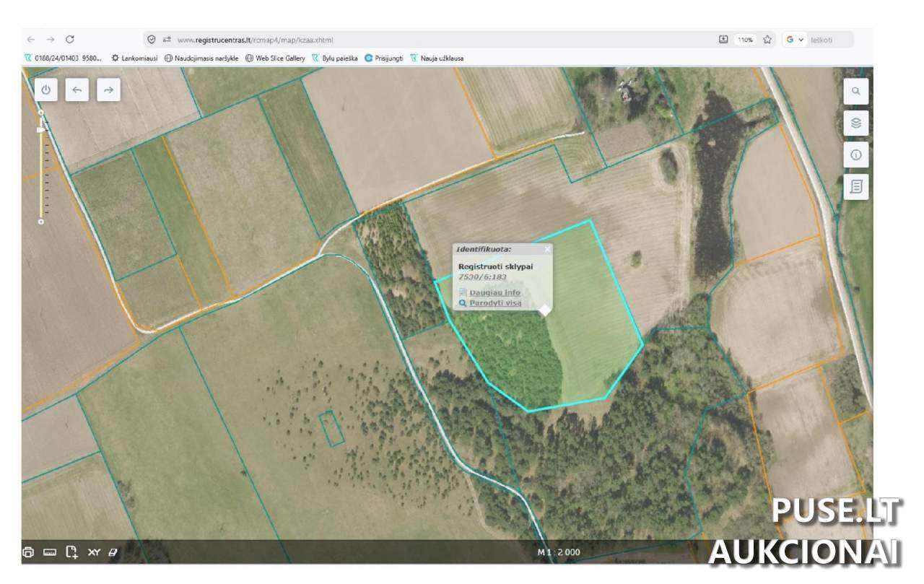Image resolution: width=924 pixels, height=584 pixels.
Task: Open the Web Slice Gallery bookmark
Action: pos(275,58)
